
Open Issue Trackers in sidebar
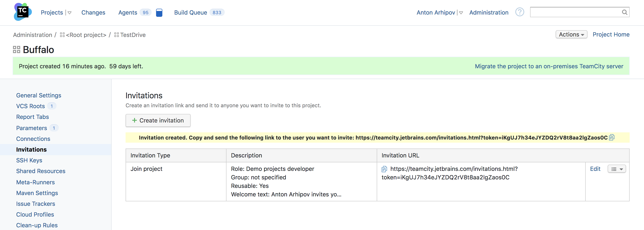tap(35, 204)
